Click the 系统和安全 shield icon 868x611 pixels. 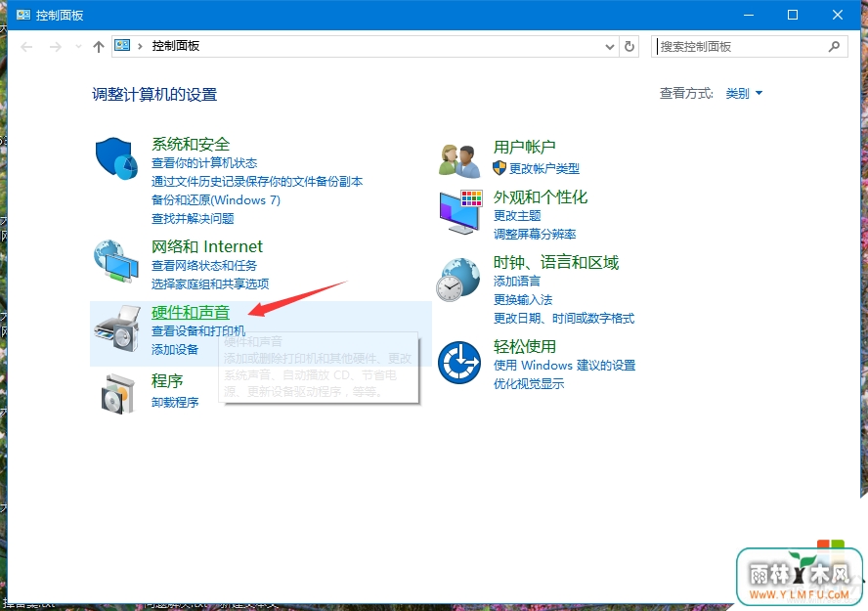coord(116,158)
